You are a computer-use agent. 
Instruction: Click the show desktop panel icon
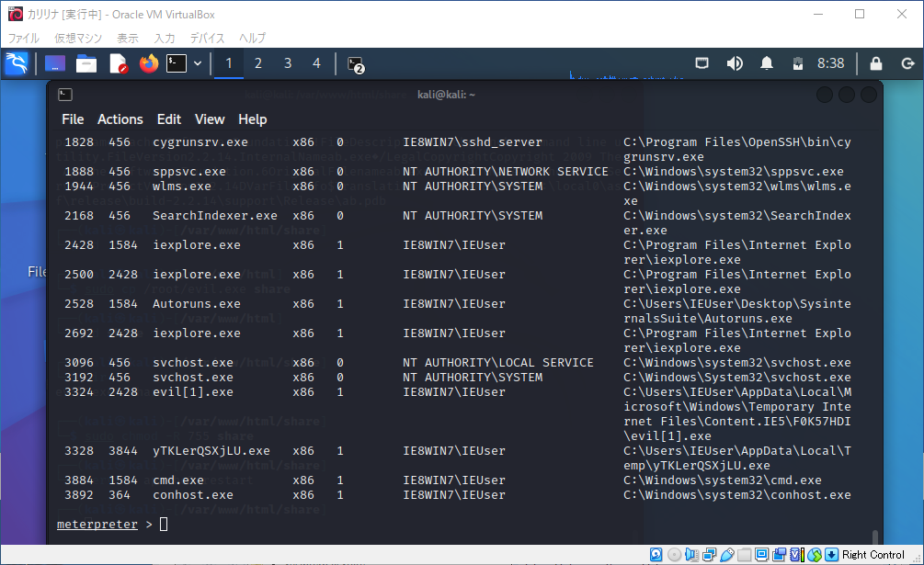click(x=55, y=63)
